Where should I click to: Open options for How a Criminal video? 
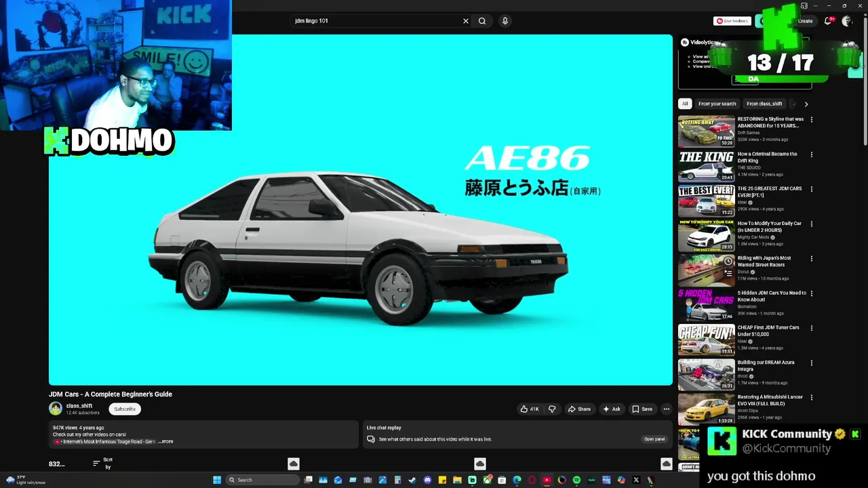[x=811, y=155]
